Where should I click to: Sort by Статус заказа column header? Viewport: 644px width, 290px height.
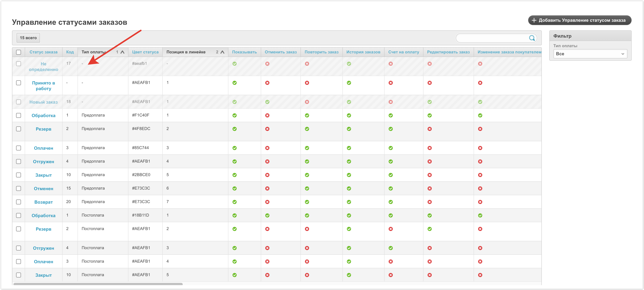(43, 52)
